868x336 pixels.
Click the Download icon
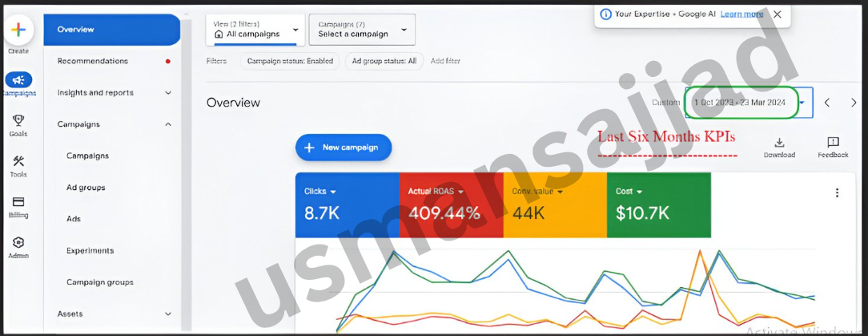point(779,143)
